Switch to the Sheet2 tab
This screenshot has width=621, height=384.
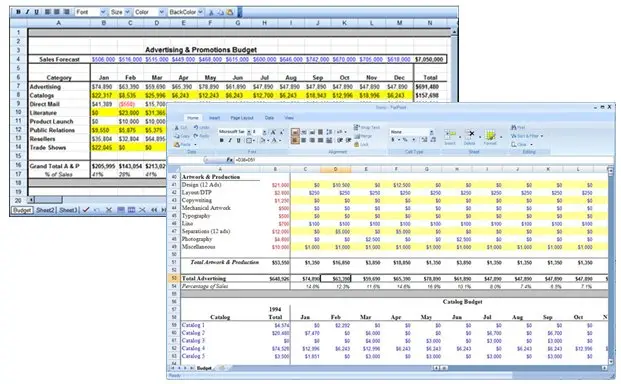click(45, 210)
